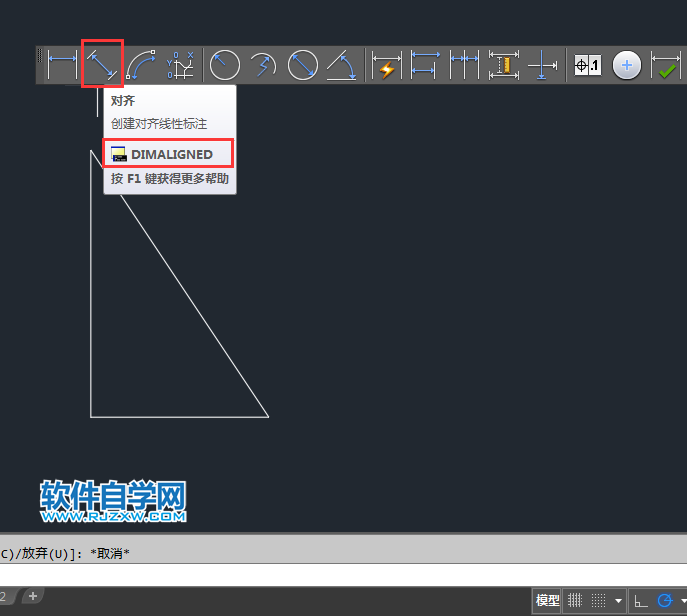This screenshot has height=616, width=687.
Task: Click the Inspection dimension checkmark icon
Action: click(x=666, y=65)
